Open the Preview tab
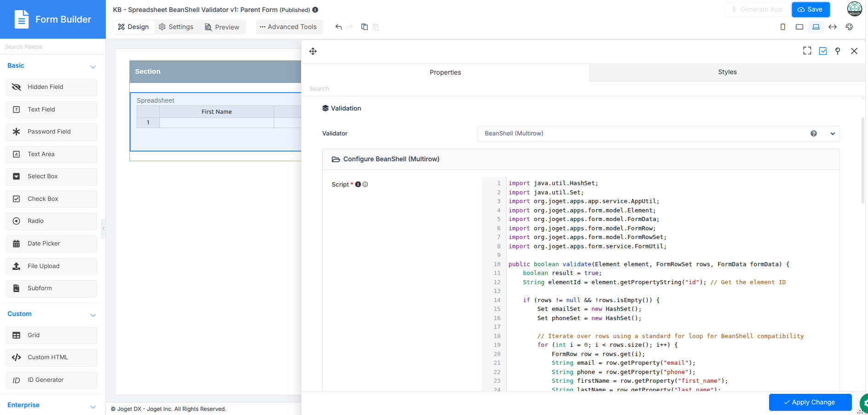Screen dimensions: 868x415 pos(222,27)
